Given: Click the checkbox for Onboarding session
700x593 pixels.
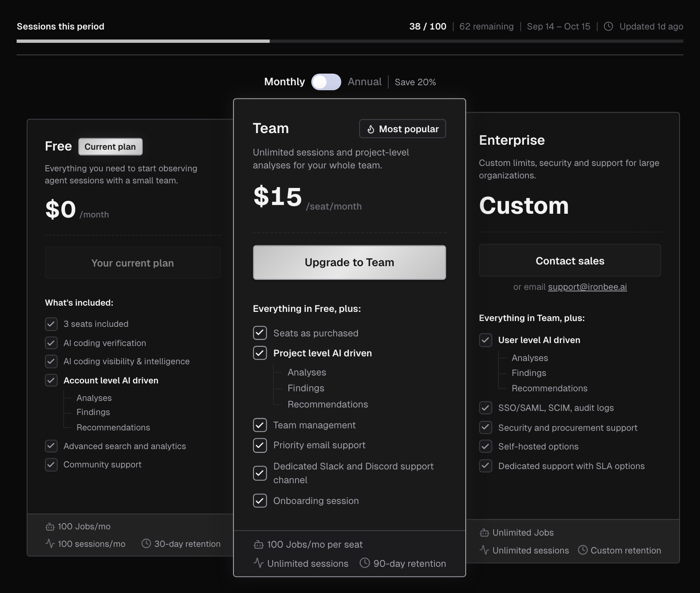Looking at the screenshot, I should pos(260,501).
